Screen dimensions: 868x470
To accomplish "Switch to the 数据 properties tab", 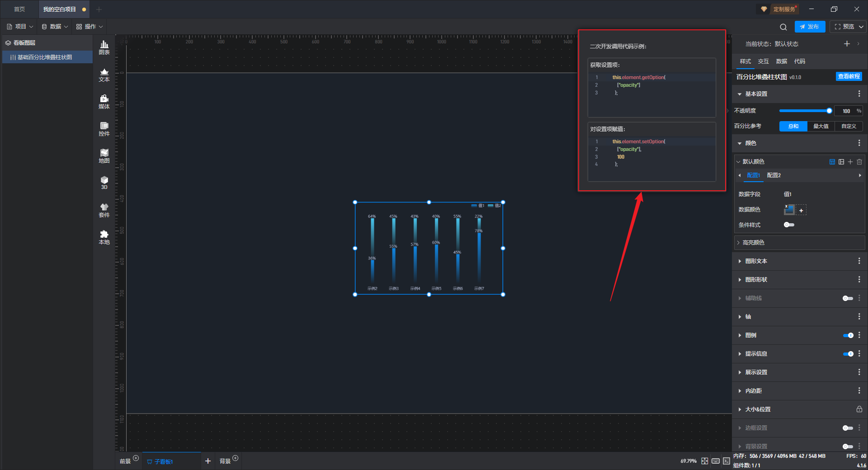I will click(781, 61).
